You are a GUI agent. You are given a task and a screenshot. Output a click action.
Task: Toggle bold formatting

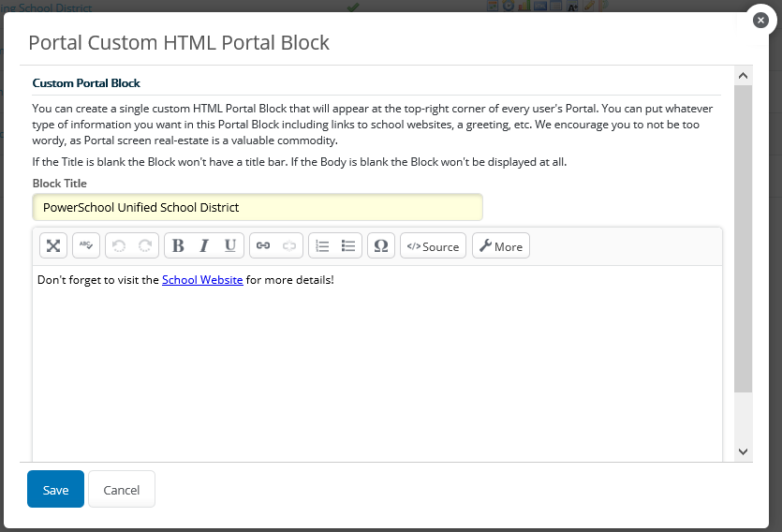point(178,245)
